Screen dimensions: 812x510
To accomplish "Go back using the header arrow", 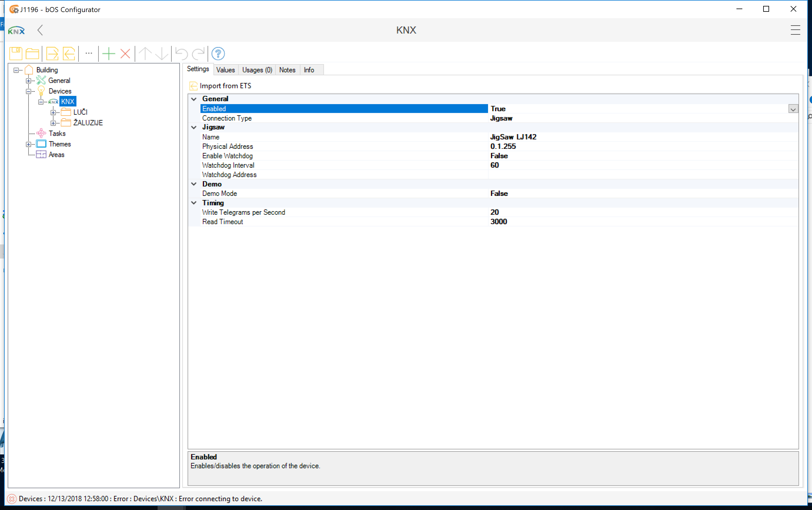I will coord(40,30).
